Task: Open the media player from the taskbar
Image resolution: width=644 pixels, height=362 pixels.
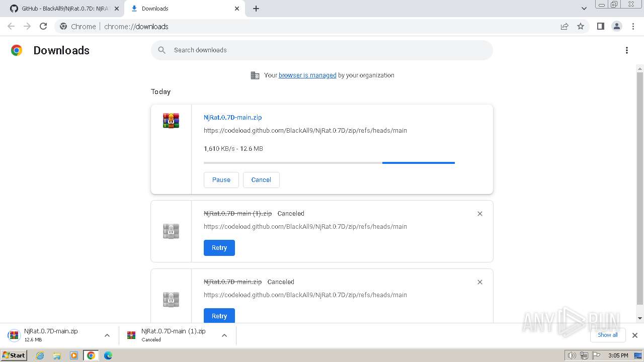Action: 74,355
